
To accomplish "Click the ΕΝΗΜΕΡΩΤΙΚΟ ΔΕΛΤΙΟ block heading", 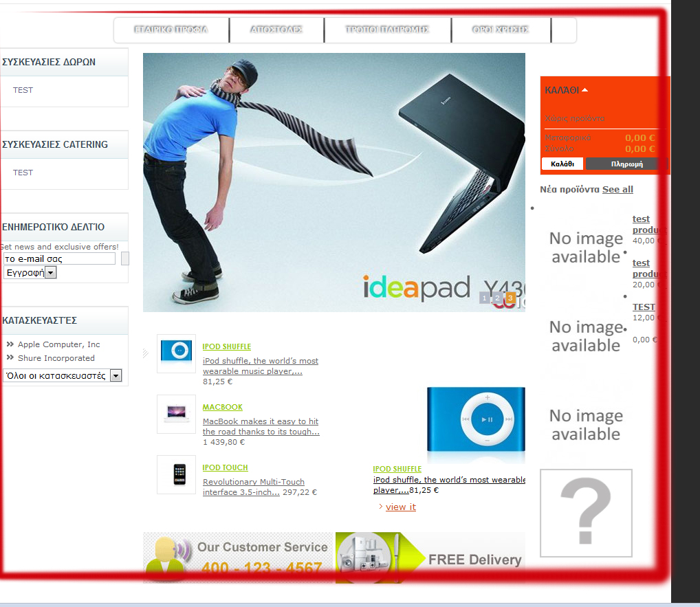I will [53, 227].
